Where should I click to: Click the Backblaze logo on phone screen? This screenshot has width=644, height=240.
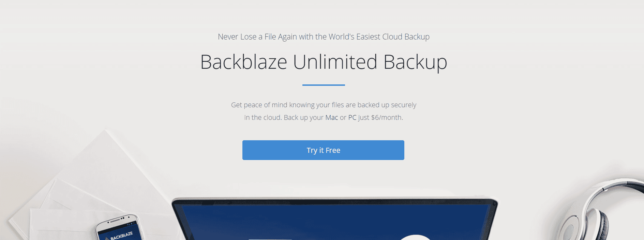119,236
